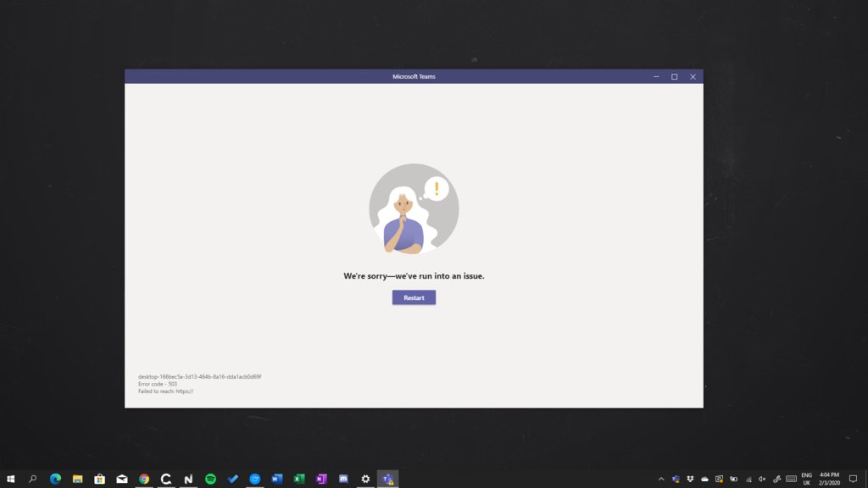Launch Google Chrome from taskbar

tap(144, 479)
